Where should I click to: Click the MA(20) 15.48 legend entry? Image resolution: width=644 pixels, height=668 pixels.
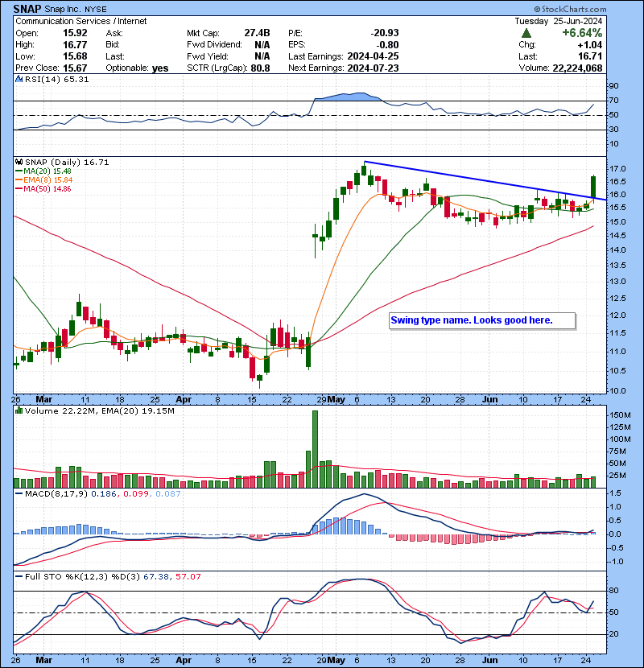click(47, 171)
